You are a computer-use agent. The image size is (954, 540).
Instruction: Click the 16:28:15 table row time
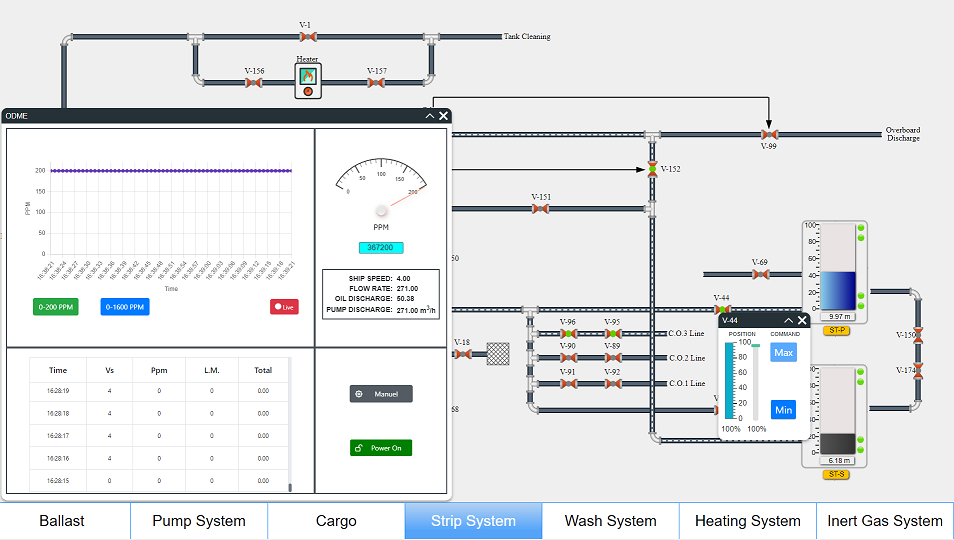tap(58, 481)
